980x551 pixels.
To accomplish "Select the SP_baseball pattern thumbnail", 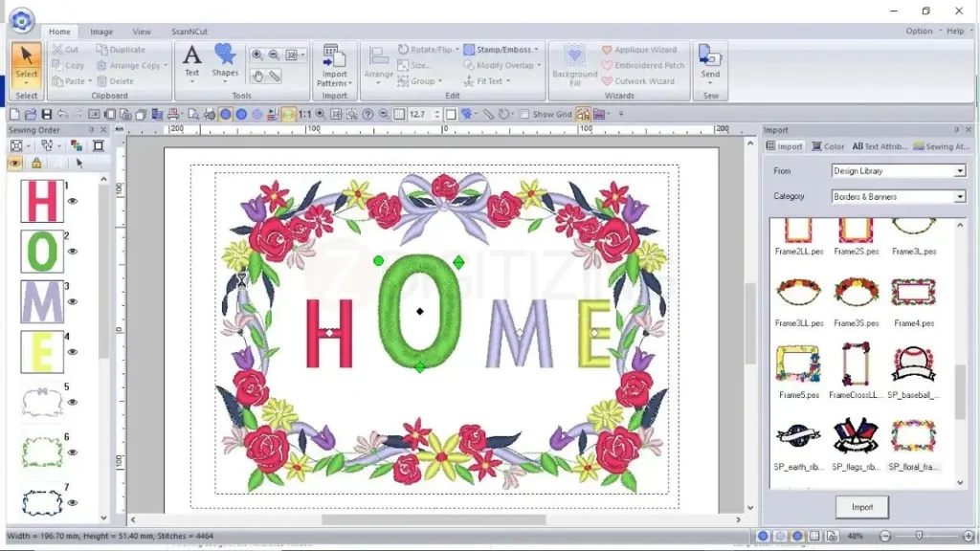I will click(913, 366).
